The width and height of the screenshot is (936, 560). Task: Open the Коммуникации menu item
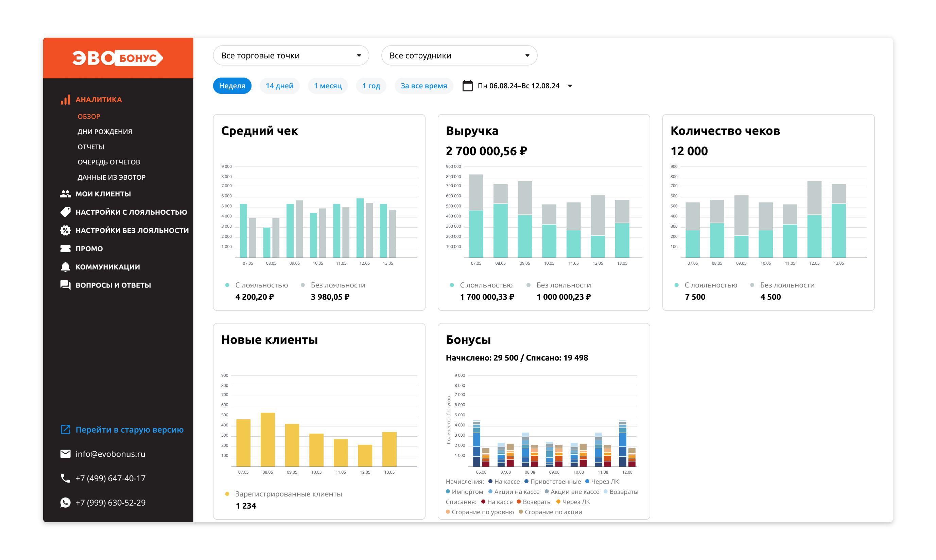tap(107, 267)
